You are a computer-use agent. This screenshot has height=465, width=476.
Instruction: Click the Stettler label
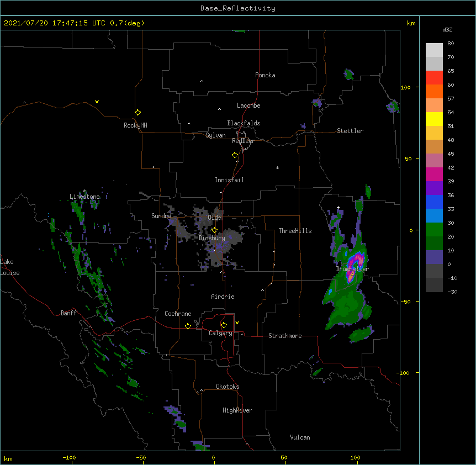point(350,131)
